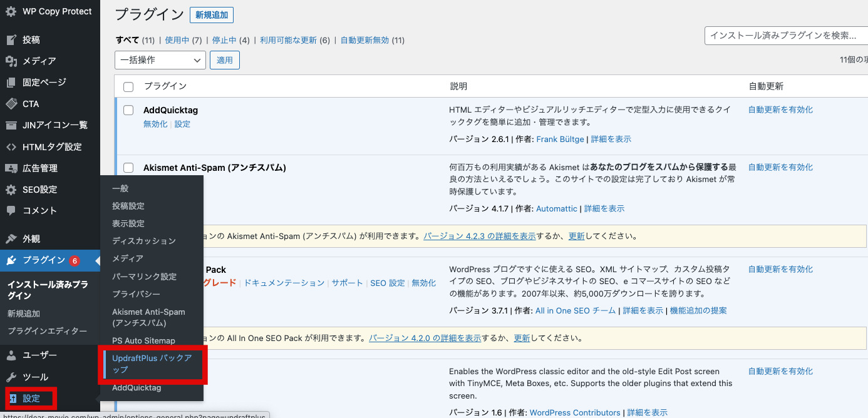This screenshot has width=868, height=418.
Task: Open サポート link for All In One SEO
Action: pos(348,283)
